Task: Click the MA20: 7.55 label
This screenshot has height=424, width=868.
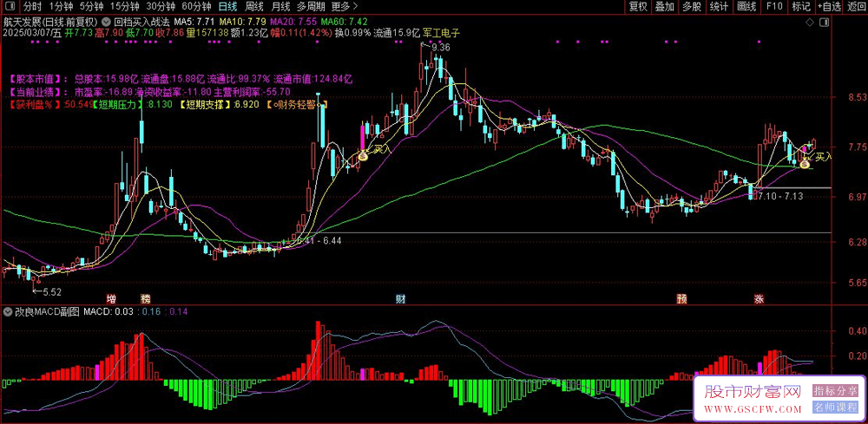Action: (x=293, y=23)
